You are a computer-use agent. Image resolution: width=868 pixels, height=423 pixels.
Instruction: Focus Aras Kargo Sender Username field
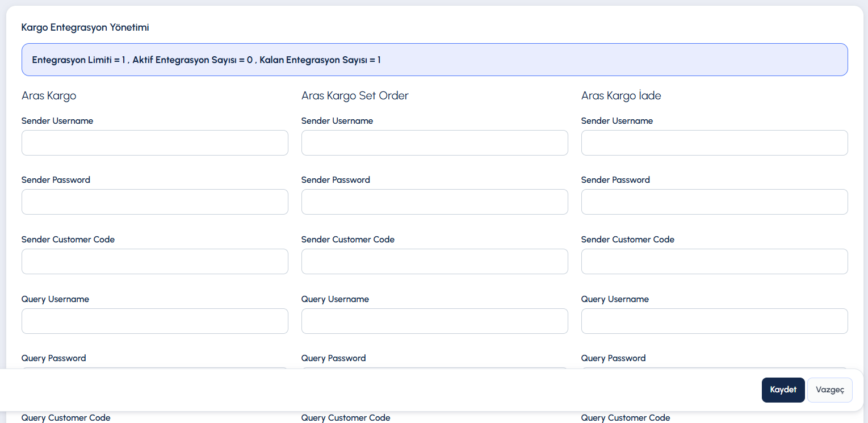coord(155,143)
